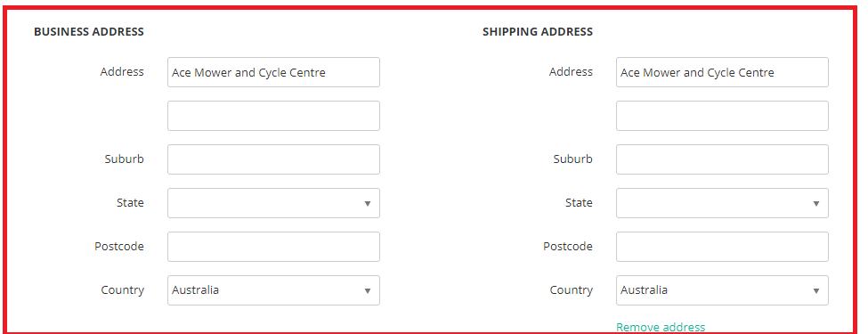Focus the Business Address Suburb field

(x=273, y=159)
